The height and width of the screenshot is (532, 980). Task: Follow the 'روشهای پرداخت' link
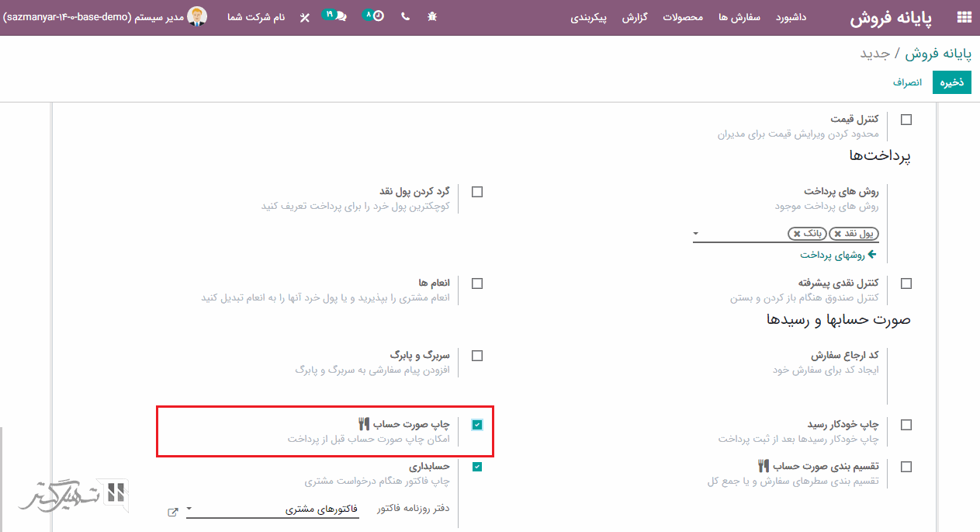click(x=838, y=255)
